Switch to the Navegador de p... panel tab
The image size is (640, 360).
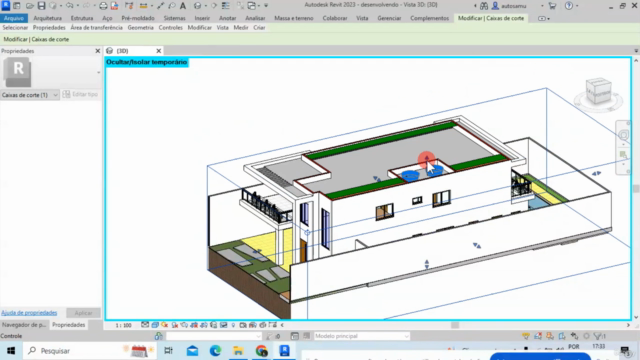24,325
